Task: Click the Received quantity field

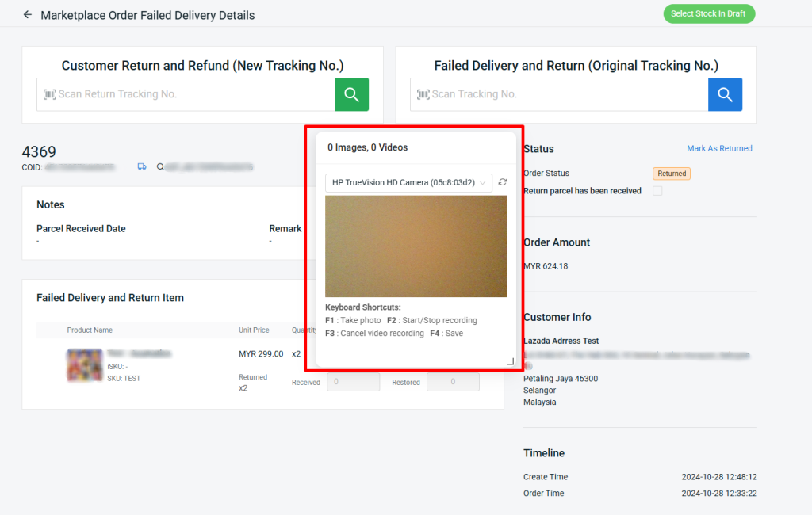Action: point(353,382)
